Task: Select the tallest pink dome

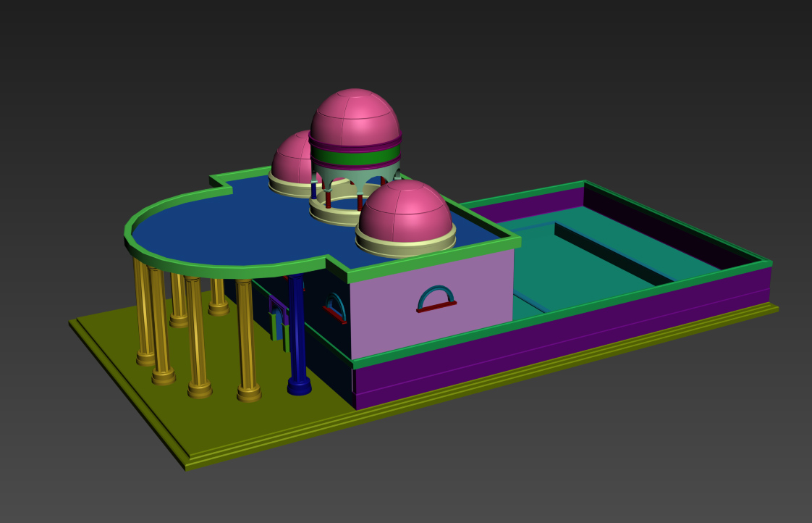Action: tap(355, 116)
